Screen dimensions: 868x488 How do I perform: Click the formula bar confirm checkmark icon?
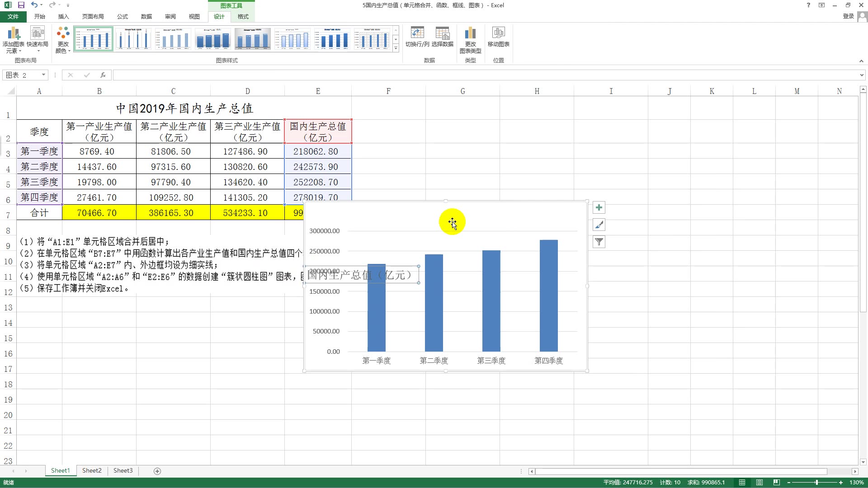87,75
